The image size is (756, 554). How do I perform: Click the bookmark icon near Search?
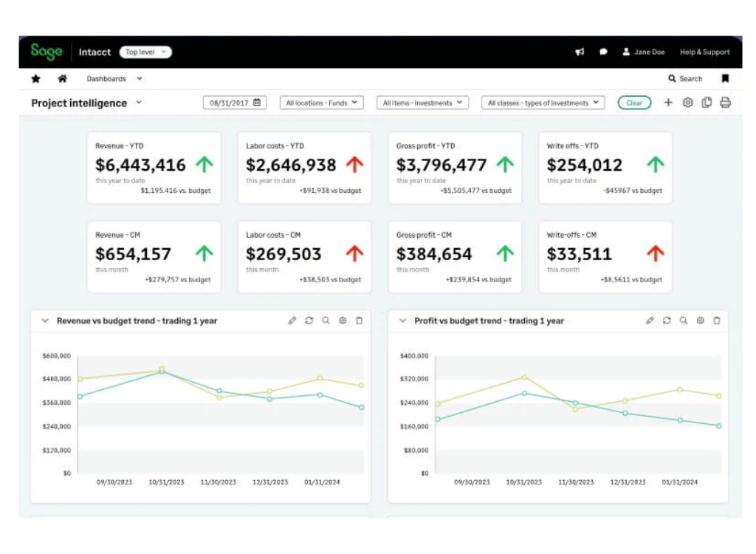pos(726,78)
